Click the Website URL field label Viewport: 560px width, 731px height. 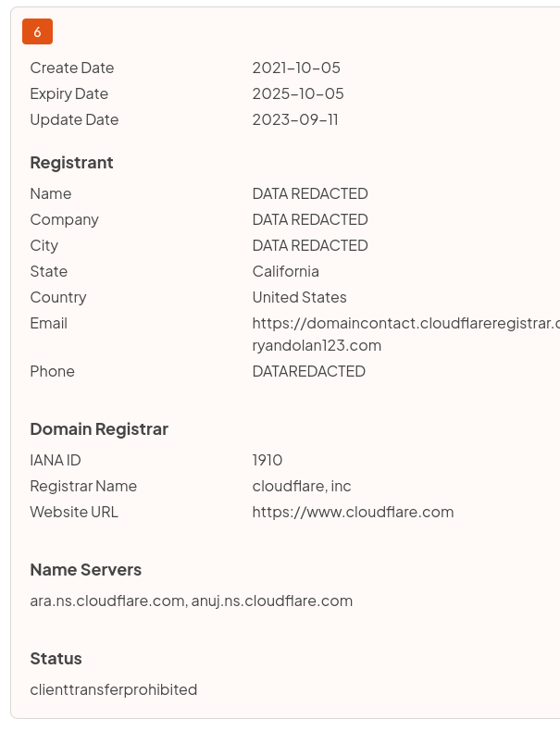tap(74, 512)
